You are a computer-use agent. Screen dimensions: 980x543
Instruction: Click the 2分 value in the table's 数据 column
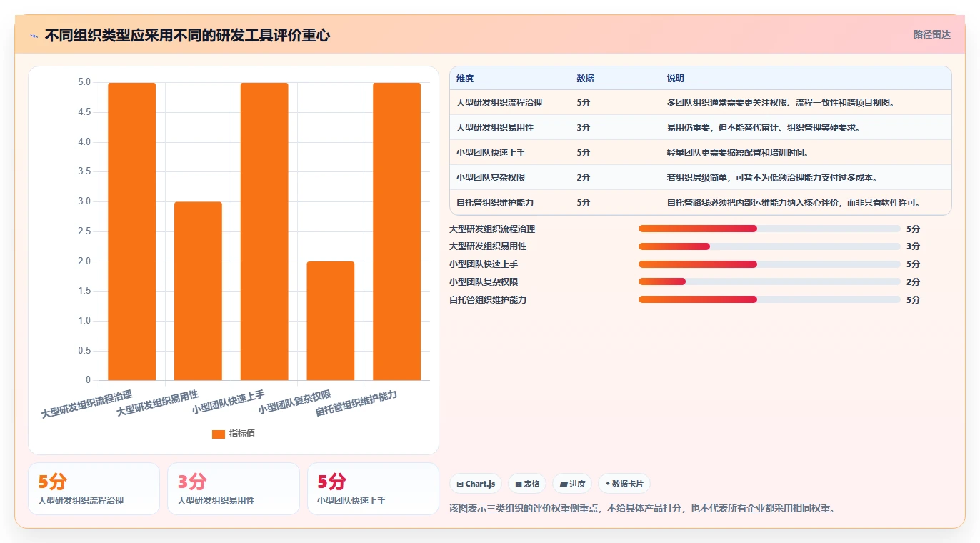click(584, 178)
